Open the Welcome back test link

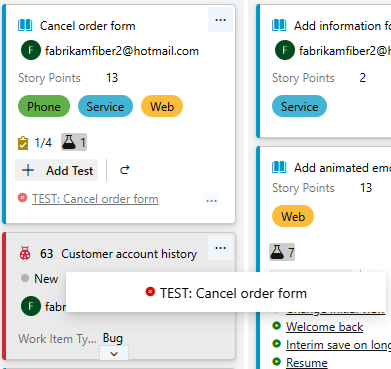pos(324,327)
